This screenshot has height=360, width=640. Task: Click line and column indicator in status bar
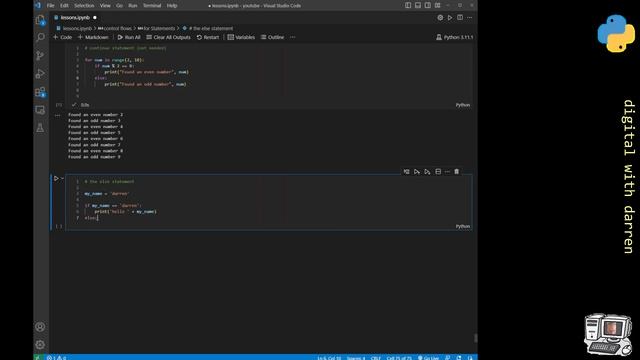pyautogui.click(x=329, y=358)
